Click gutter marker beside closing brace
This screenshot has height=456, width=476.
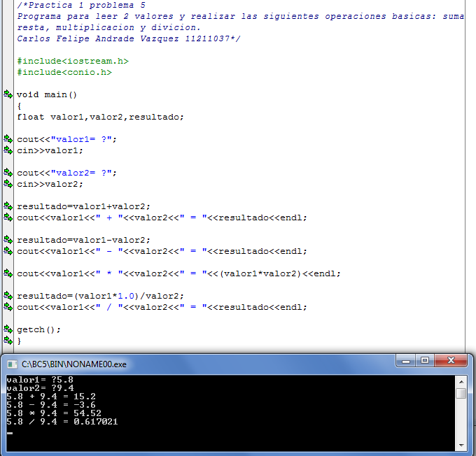[8, 341]
